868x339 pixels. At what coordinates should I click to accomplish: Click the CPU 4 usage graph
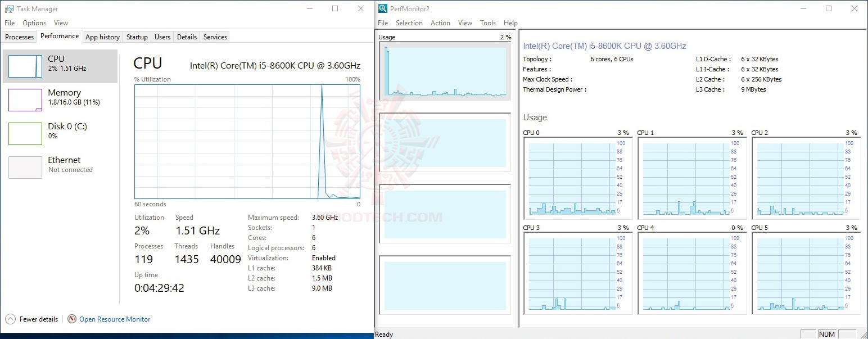[x=691, y=273]
